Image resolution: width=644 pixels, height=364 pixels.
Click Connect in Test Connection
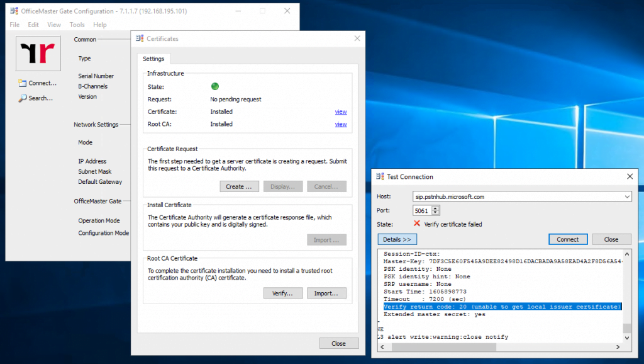[568, 239]
